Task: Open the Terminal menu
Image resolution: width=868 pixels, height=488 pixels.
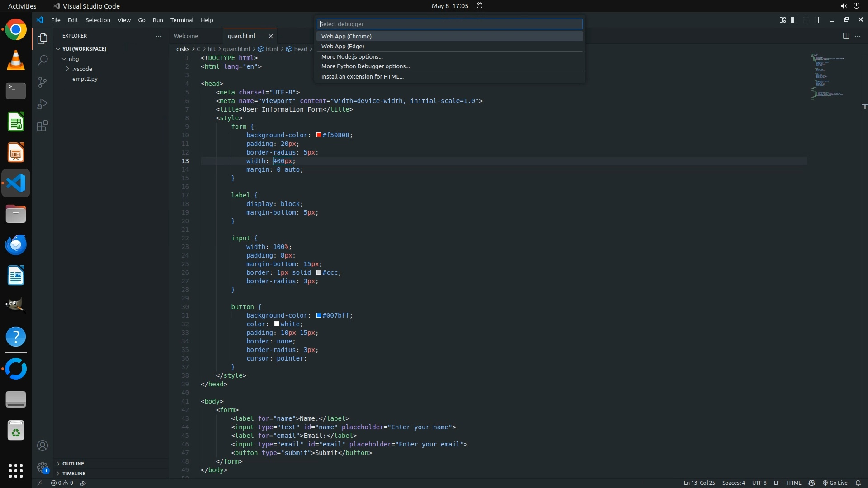Action: coord(182,20)
